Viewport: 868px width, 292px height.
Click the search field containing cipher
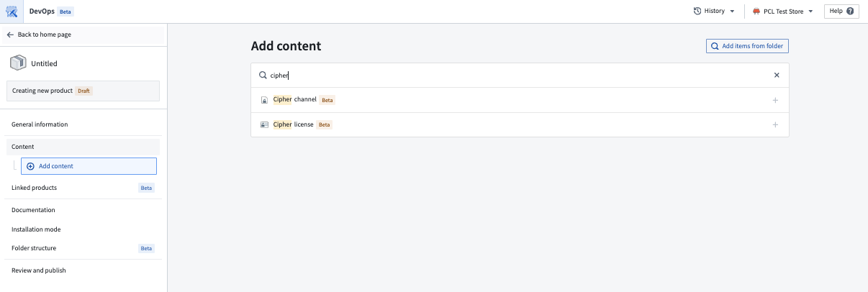[x=520, y=75]
